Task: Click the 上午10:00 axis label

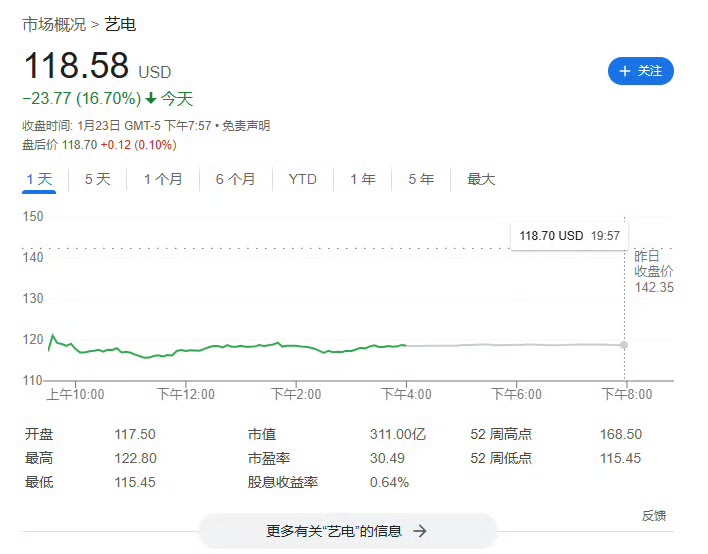Action: [x=75, y=394]
